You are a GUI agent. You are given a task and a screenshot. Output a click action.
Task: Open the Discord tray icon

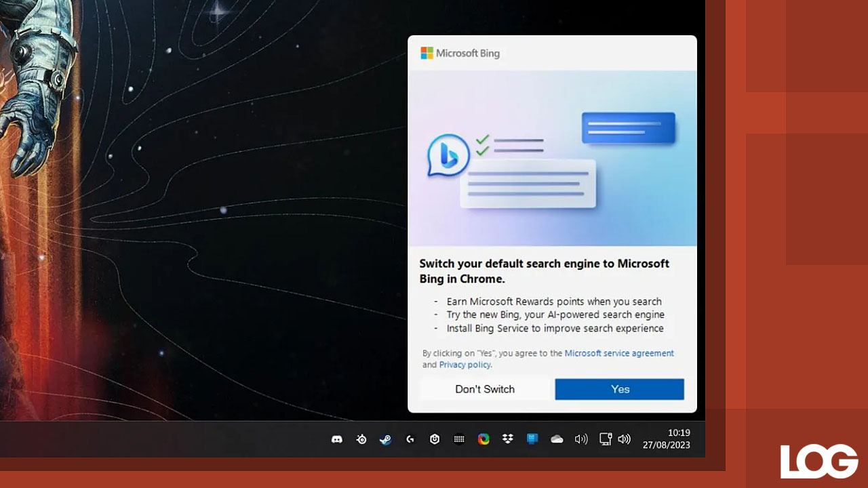point(336,439)
